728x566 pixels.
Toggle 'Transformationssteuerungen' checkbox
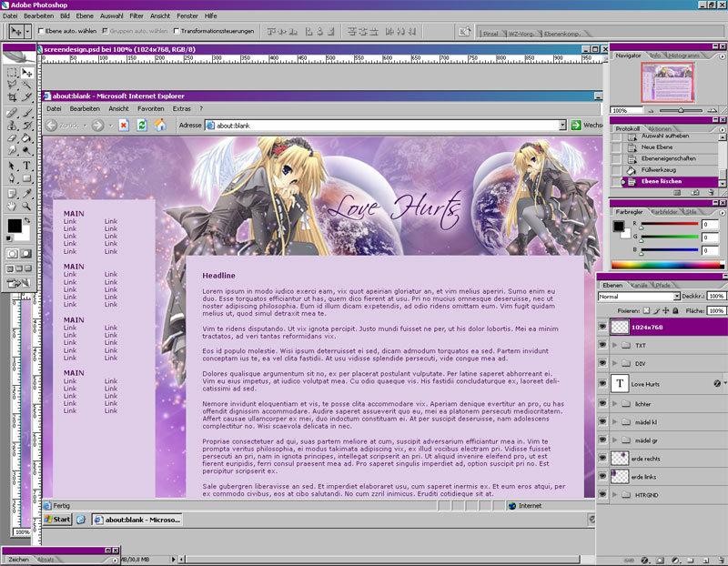point(177,31)
